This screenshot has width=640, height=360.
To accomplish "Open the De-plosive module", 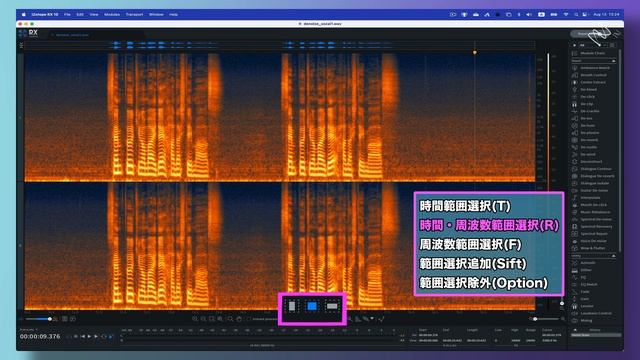I will pyautogui.click(x=590, y=133).
